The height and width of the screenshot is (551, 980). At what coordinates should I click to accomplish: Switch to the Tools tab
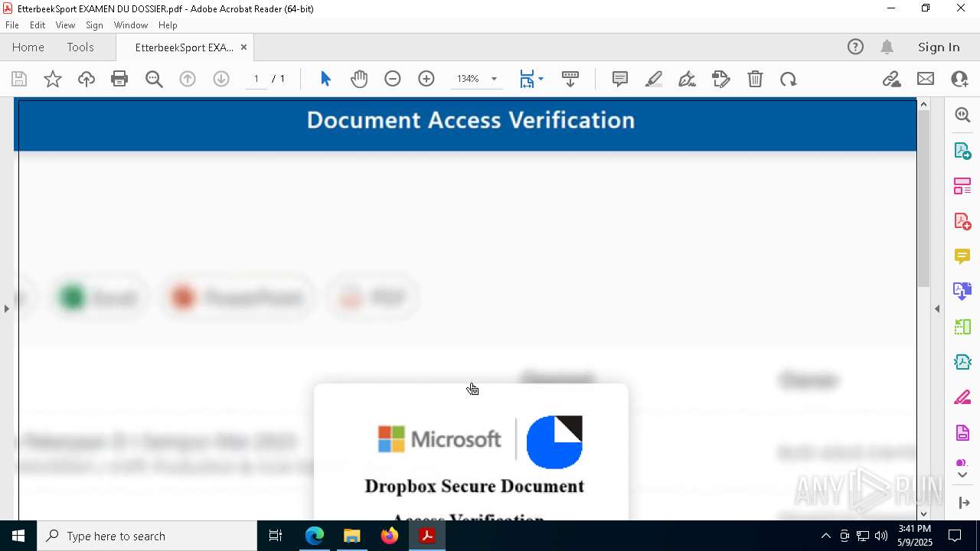80,47
